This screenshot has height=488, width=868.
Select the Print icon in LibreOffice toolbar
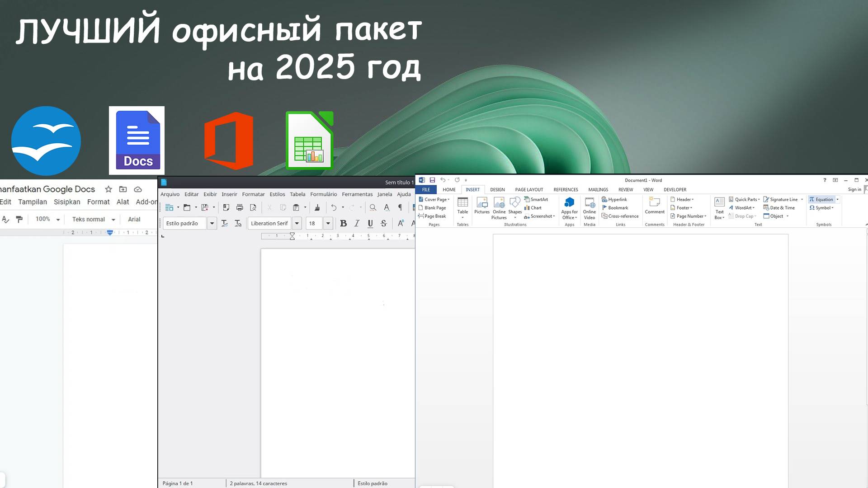[240, 208]
